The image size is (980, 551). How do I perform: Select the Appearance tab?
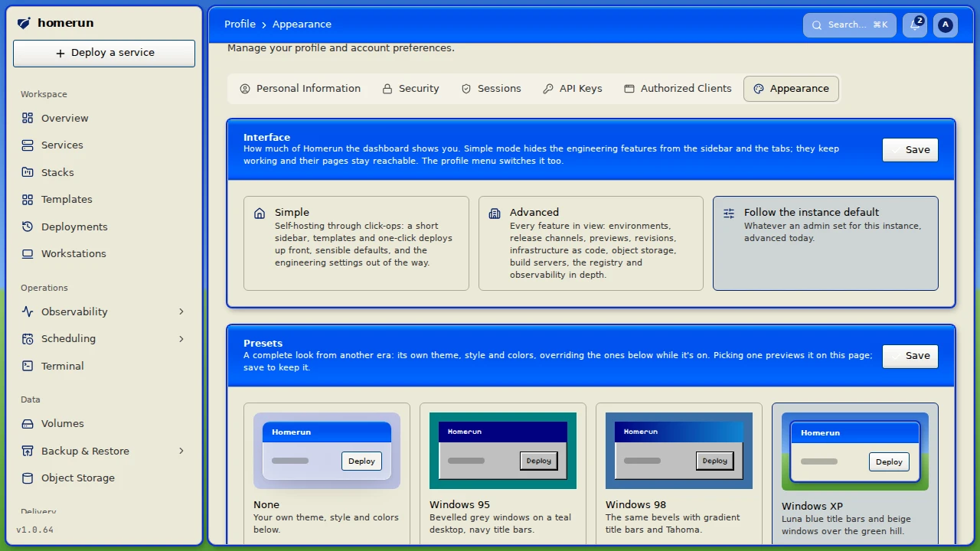(x=791, y=89)
